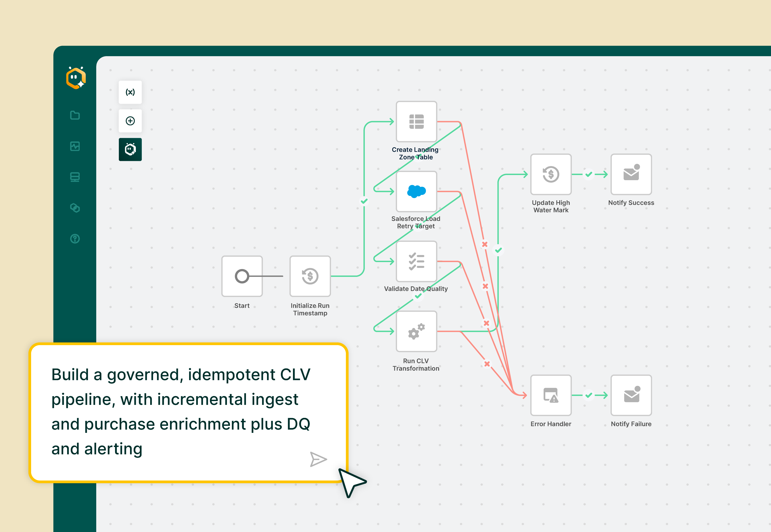Select the Run CLV Transformation node
The image size is (771, 532).
click(x=416, y=331)
